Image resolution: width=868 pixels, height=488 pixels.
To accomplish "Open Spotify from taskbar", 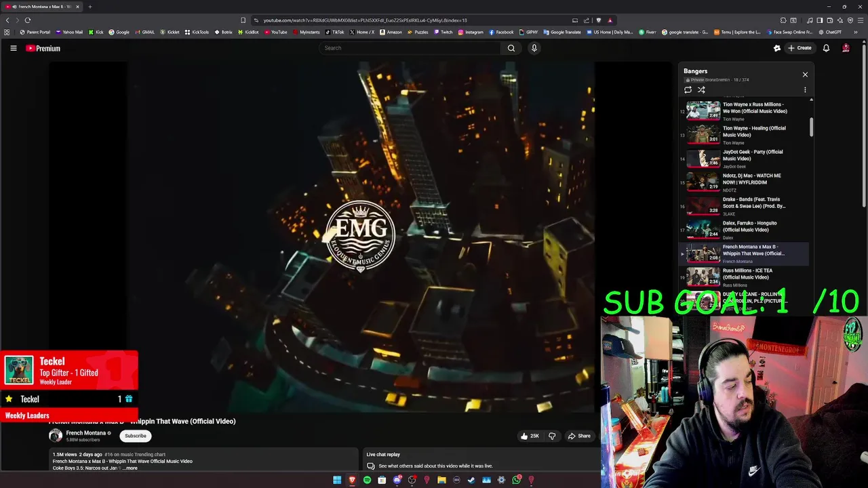I will click(x=367, y=480).
